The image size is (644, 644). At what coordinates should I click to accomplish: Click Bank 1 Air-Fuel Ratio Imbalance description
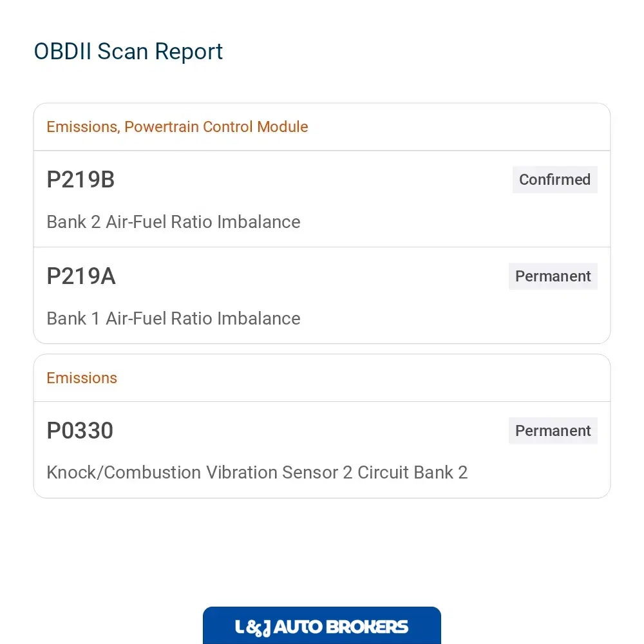[x=173, y=318]
